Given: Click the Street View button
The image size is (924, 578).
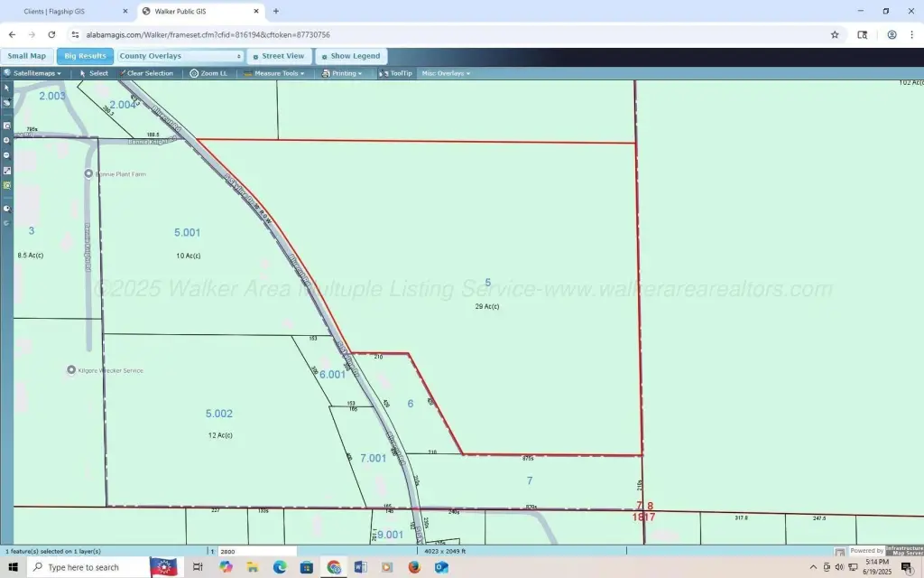Looking at the screenshot, I should 279,56.
